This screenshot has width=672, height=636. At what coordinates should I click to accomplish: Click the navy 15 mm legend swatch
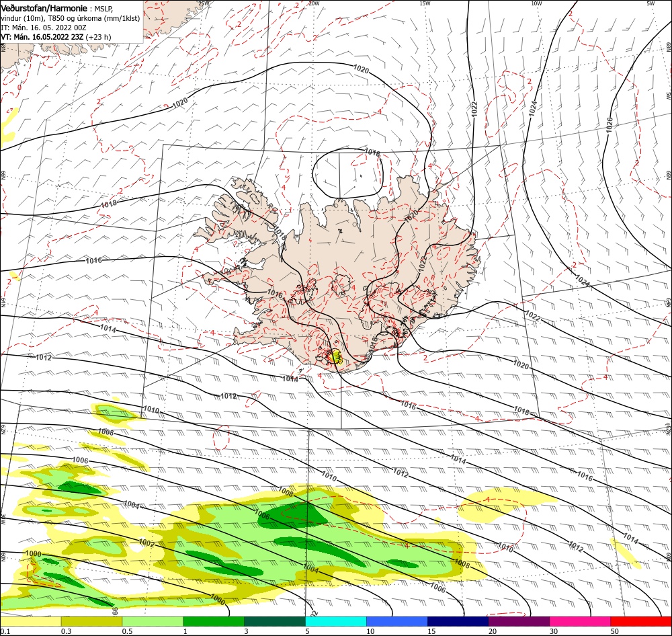458,621
